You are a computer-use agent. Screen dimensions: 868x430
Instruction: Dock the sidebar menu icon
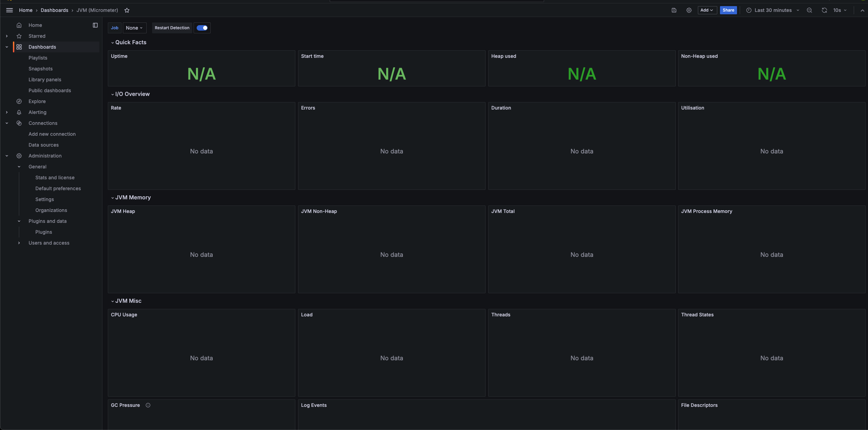tap(95, 25)
